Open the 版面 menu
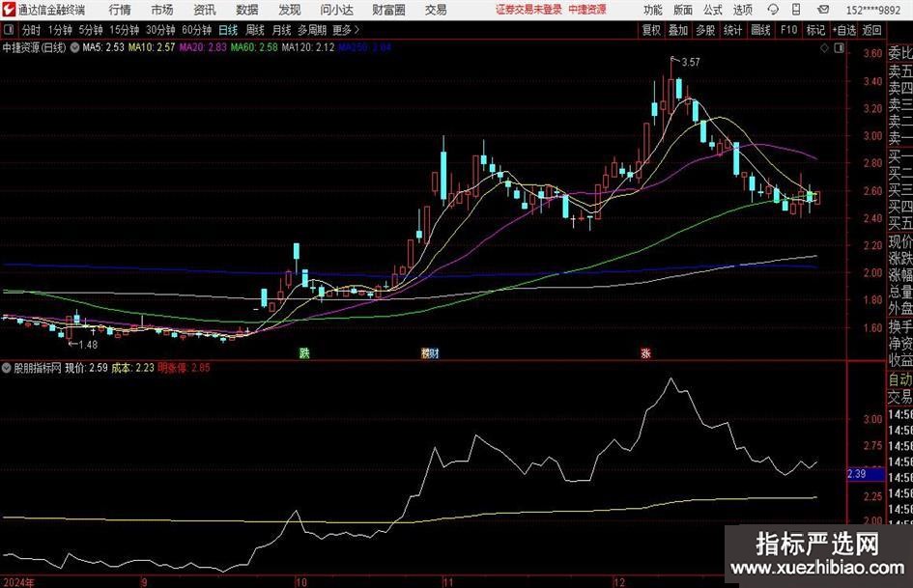Viewport: 913px width, 588px height. coord(683,10)
